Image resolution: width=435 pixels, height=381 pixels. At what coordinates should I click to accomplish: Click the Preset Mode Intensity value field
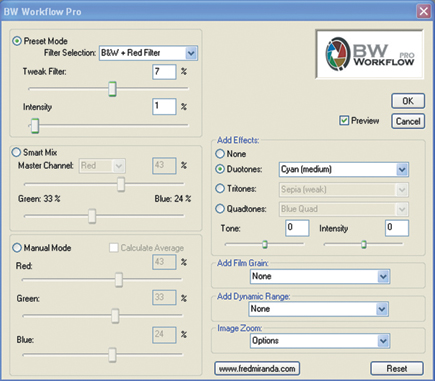pos(164,106)
